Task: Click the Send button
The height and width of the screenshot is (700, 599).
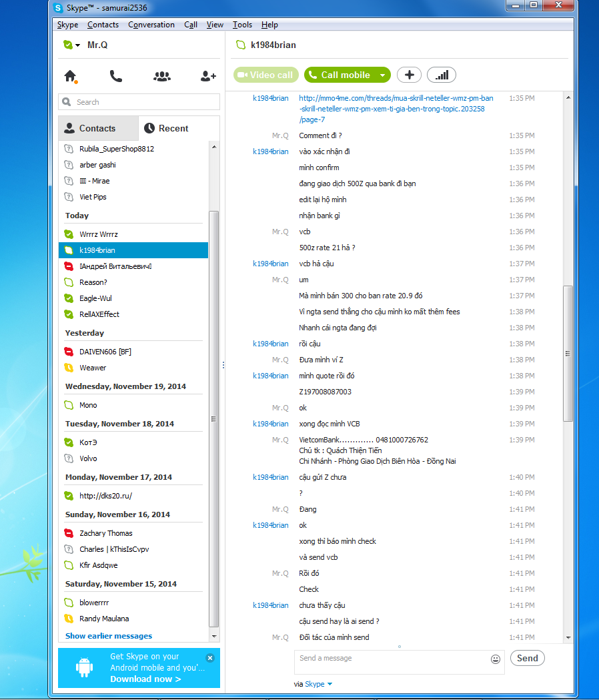Action: [527, 658]
